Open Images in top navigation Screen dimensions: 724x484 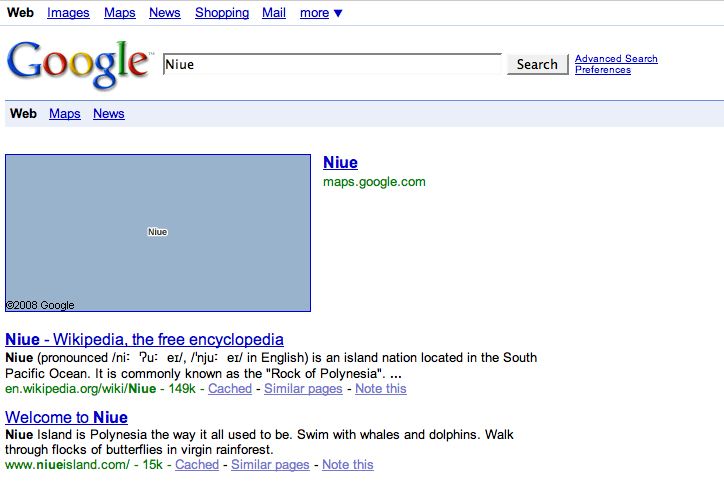pyautogui.click(x=68, y=13)
